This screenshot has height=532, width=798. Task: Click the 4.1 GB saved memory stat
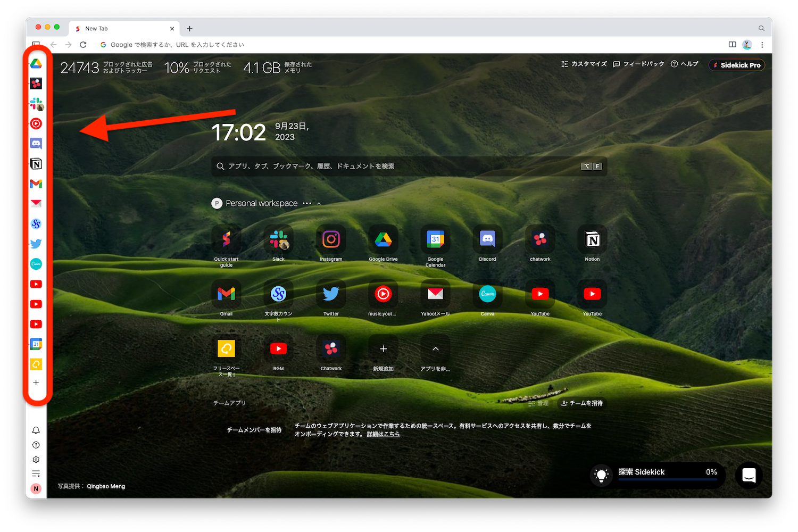click(x=277, y=68)
